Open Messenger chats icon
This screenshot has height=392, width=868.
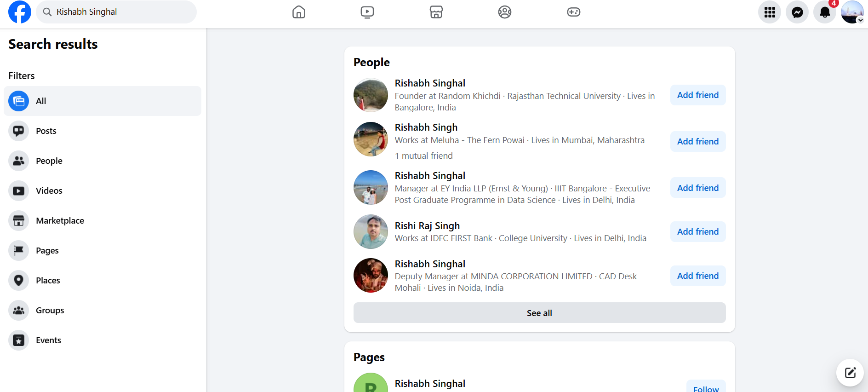pos(797,12)
